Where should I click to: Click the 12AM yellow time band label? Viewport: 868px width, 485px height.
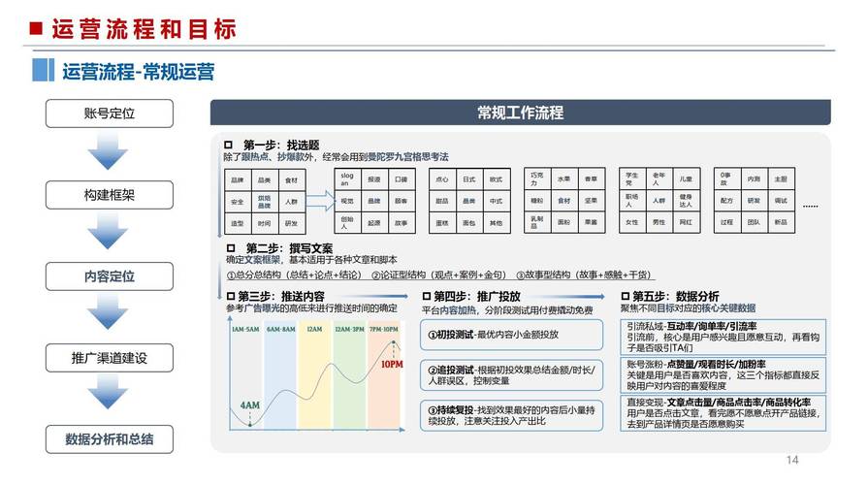[314, 330]
